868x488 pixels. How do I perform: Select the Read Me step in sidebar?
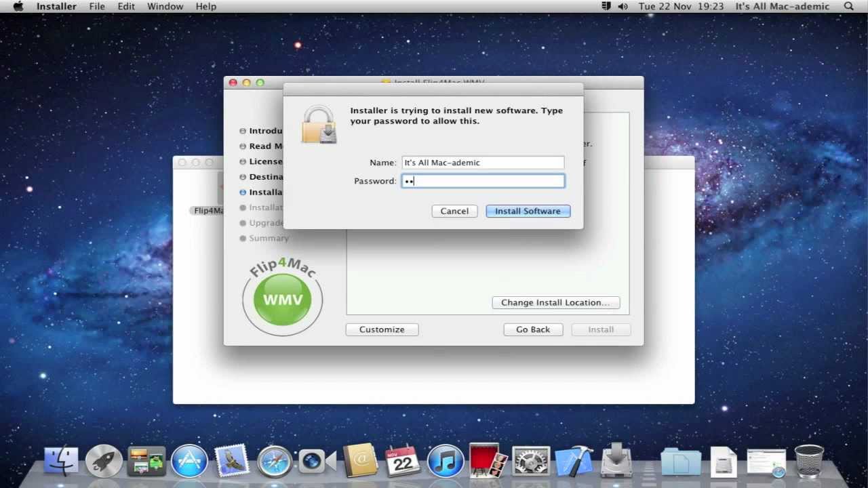pyautogui.click(x=262, y=146)
